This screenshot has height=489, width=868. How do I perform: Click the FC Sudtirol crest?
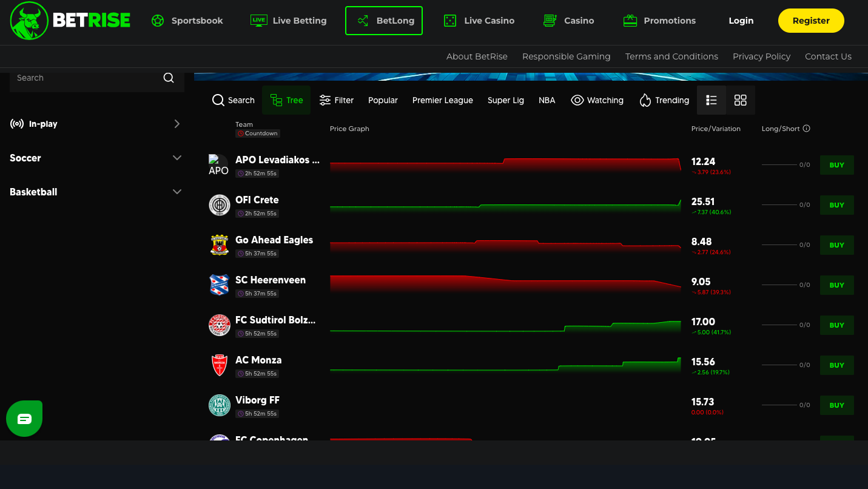(220, 325)
